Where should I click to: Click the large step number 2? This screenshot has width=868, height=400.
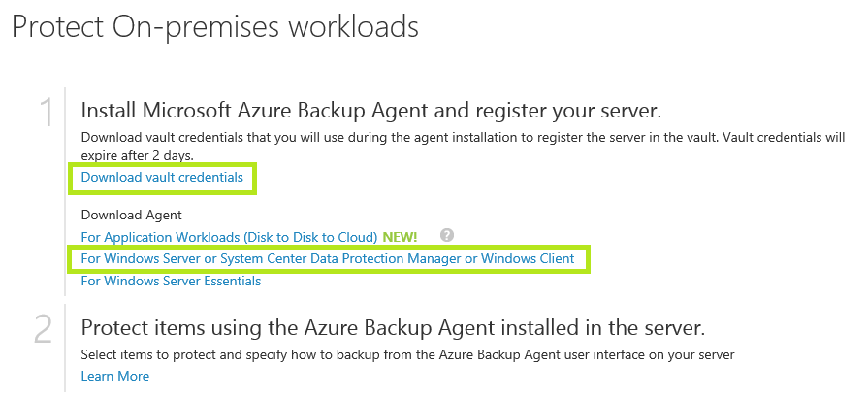[43, 330]
